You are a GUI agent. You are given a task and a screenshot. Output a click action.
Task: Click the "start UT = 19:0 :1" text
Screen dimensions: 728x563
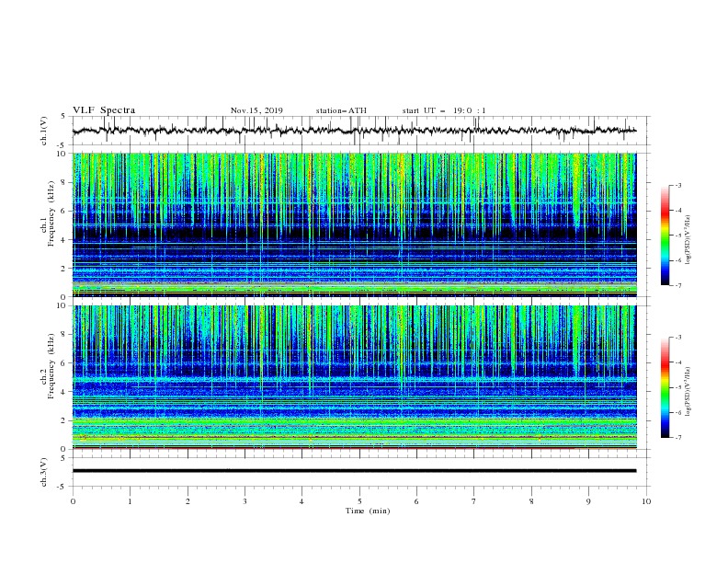[444, 110]
